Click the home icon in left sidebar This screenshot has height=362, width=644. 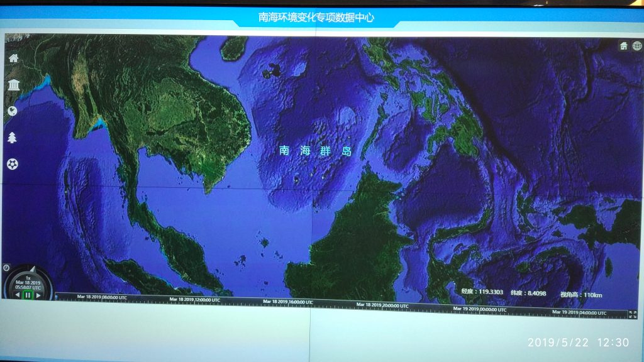[x=13, y=58]
